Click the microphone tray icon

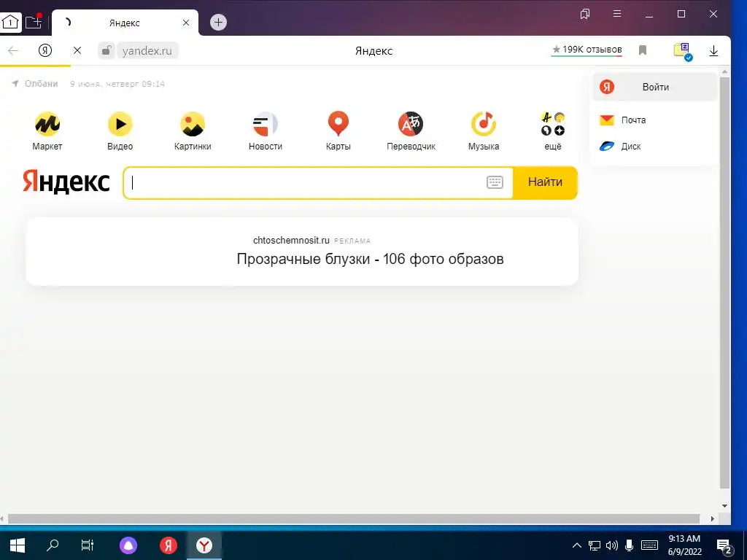point(630,545)
